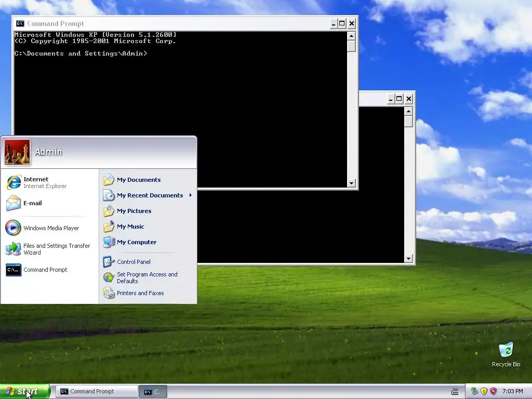This screenshot has width=532, height=399.
Task: Choose Set Program Access and Defaults label
Action: tap(147, 277)
